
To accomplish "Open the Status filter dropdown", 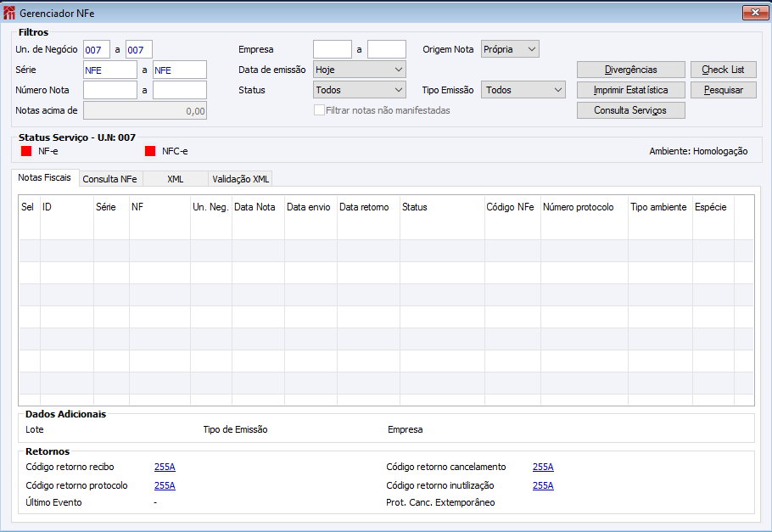I will 360,90.
